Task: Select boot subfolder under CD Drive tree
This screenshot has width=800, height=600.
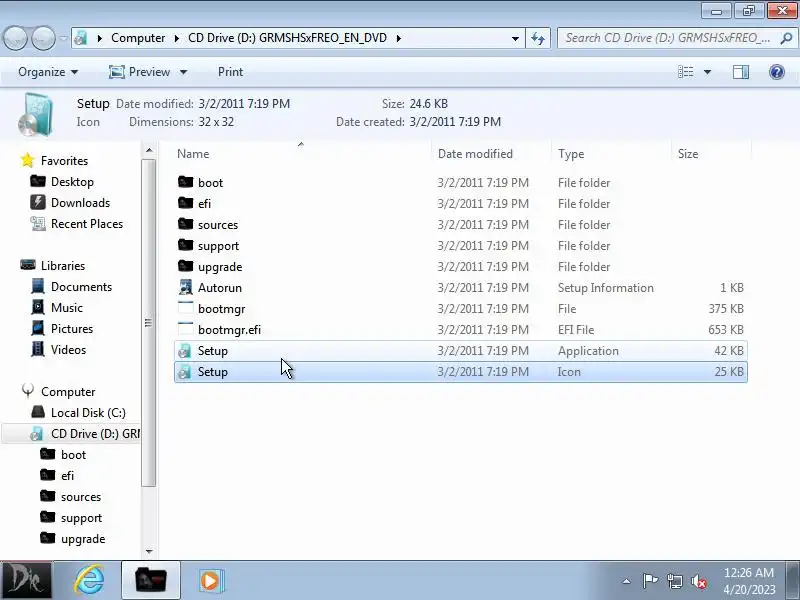Action: tap(63, 455)
